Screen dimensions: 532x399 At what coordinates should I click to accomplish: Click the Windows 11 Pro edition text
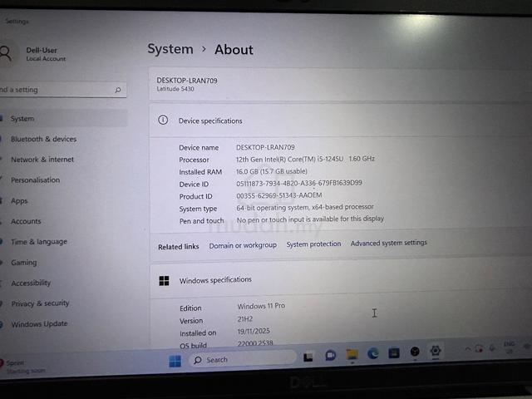click(x=261, y=306)
